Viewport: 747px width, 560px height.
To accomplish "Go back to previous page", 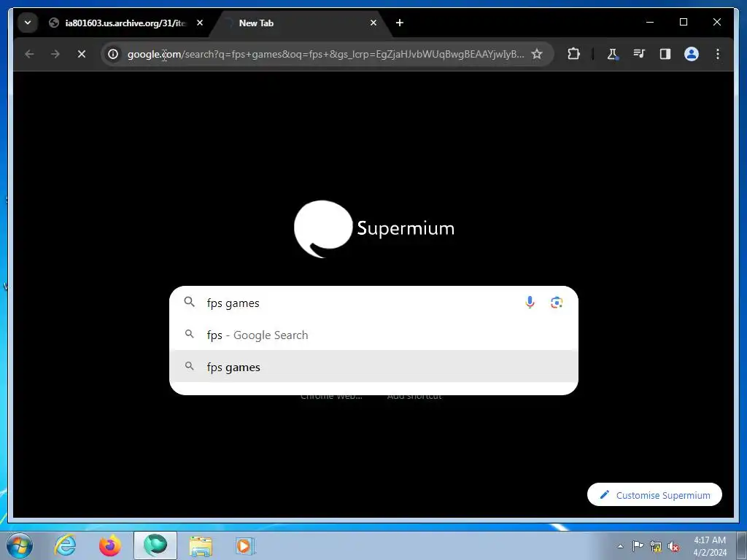I will click(29, 54).
